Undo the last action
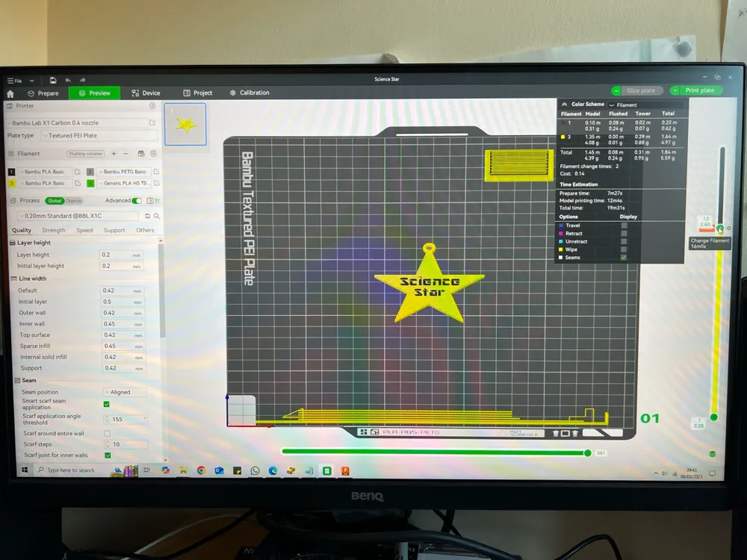 click(68, 80)
